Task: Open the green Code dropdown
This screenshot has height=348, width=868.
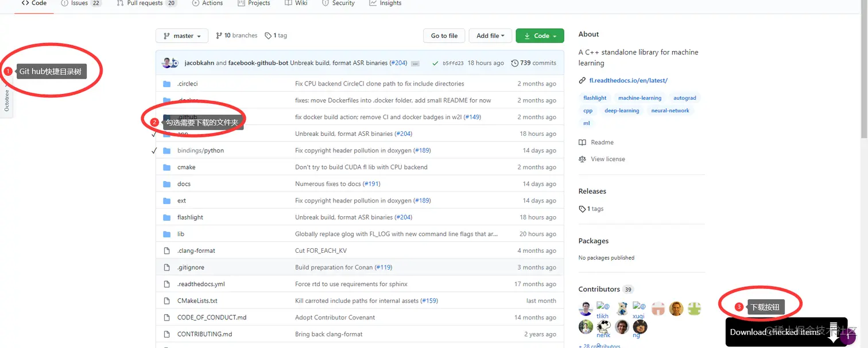Action: 540,36
